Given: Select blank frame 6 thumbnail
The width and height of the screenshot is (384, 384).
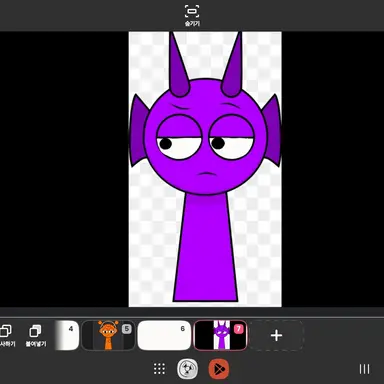Looking at the screenshot, I should 164,335.
